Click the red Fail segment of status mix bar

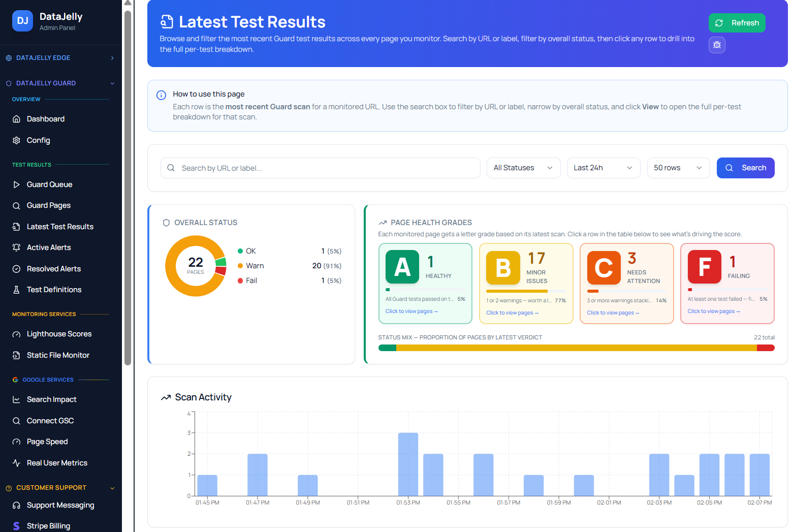point(766,348)
